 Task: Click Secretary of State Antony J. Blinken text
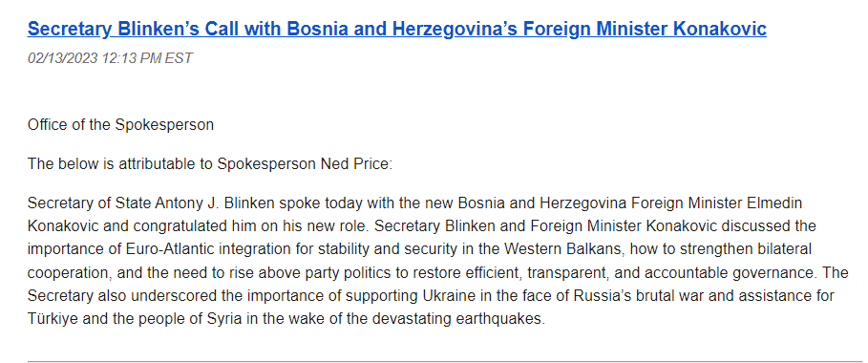pyautogui.click(x=152, y=203)
